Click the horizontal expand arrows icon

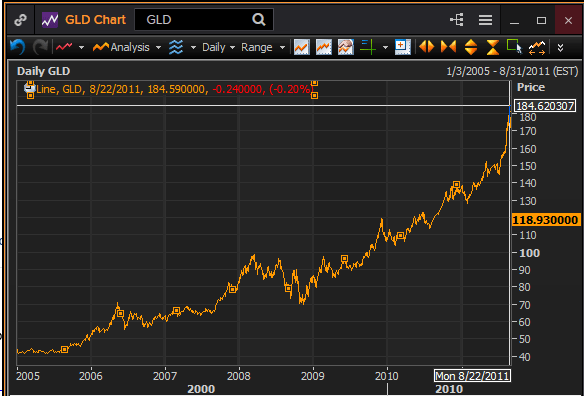click(426, 47)
